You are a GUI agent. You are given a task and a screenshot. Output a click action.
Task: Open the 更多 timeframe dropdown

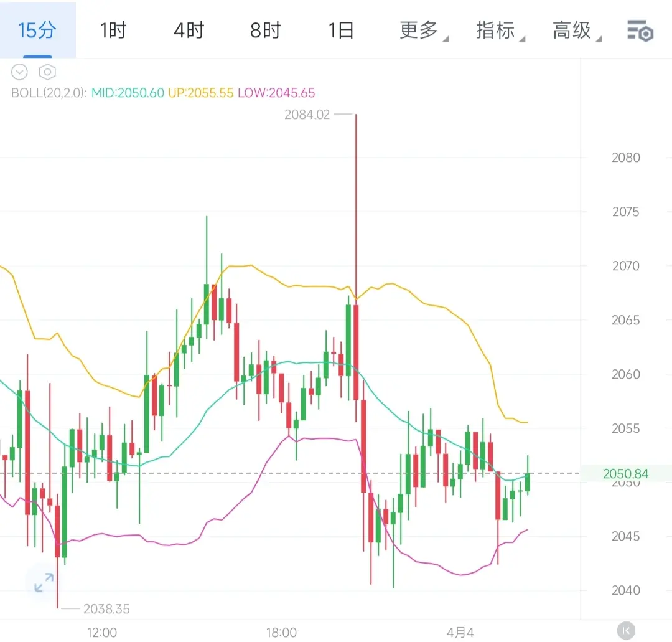point(424,31)
